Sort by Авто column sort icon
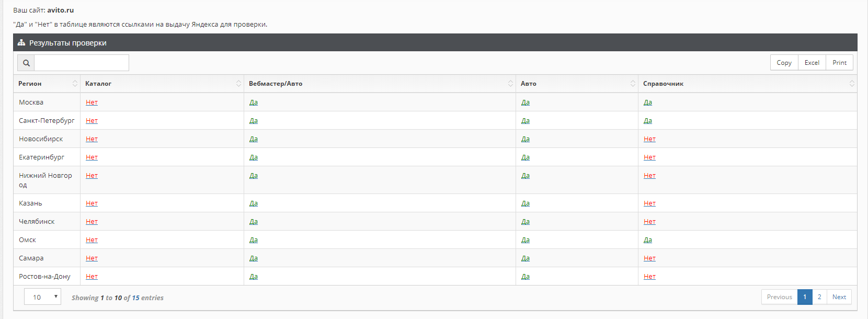Screen dimensions: 868x319 tap(633, 84)
